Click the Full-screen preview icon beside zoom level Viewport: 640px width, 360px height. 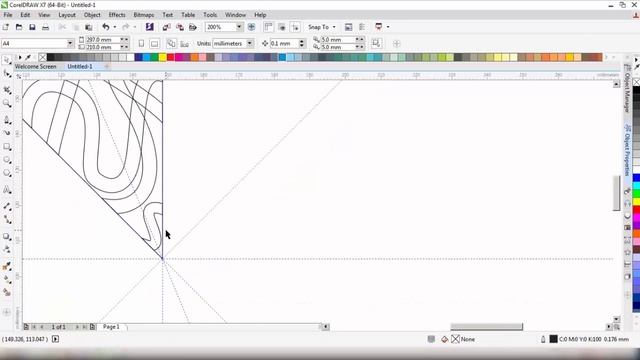[x=251, y=27]
